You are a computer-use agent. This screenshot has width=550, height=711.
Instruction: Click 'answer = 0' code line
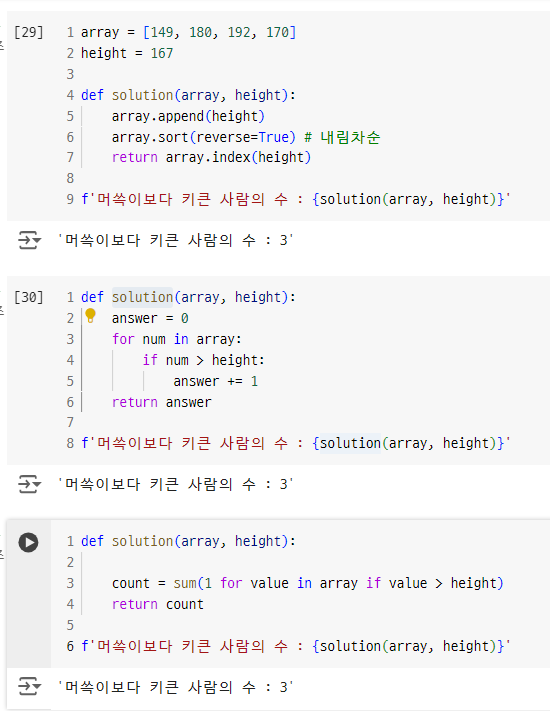point(150,318)
